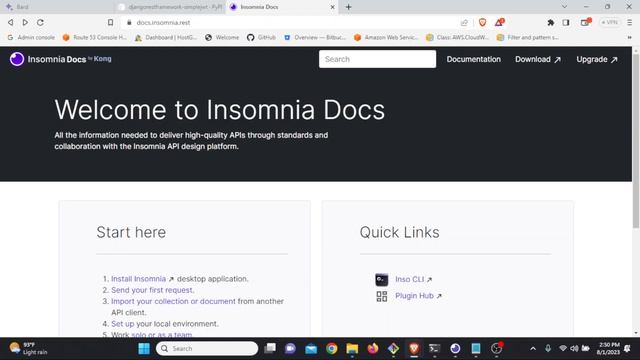Open the Brave browser taskbar icon
Image resolution: width=640 pixels, height=360 pixels.
point(414,349)
